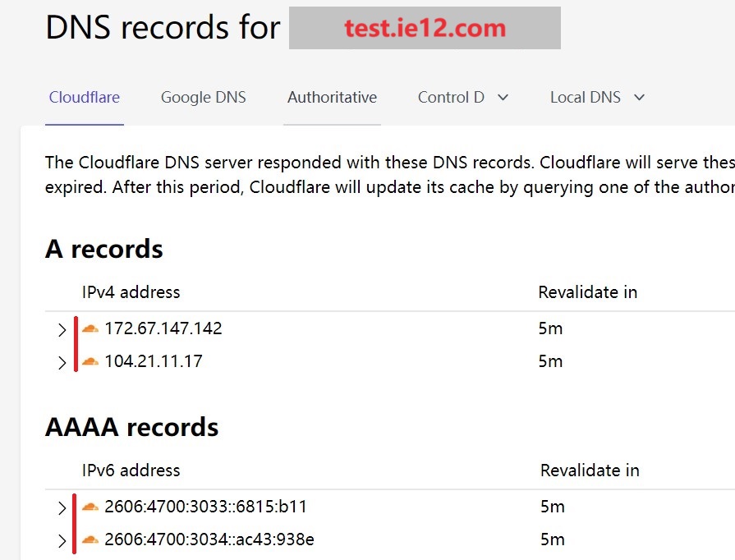Expand the 172.67.147.142 A record row
The image size is (735, 560).
pyautogui.click(x=62, y=330)
